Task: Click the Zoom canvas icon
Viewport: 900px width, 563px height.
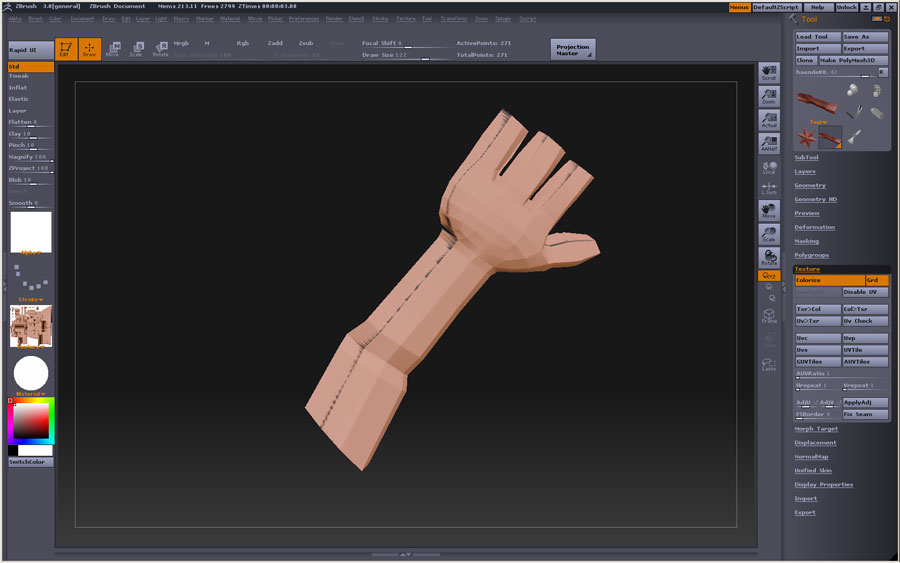Action: click(769, 97)
